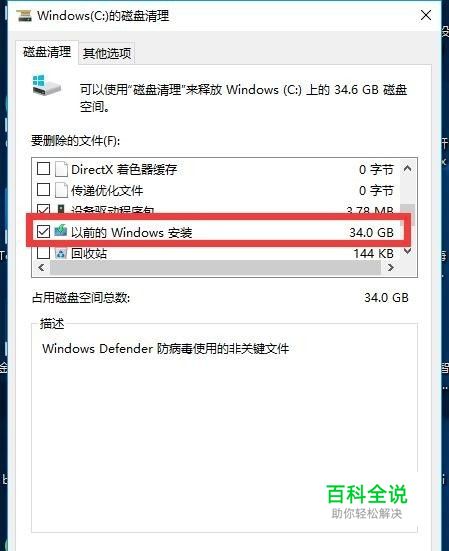Image resolution: width=449 pixels, height=551 pixels.
Task: Click the file list scroll down arrow
Action: [408, 251]
